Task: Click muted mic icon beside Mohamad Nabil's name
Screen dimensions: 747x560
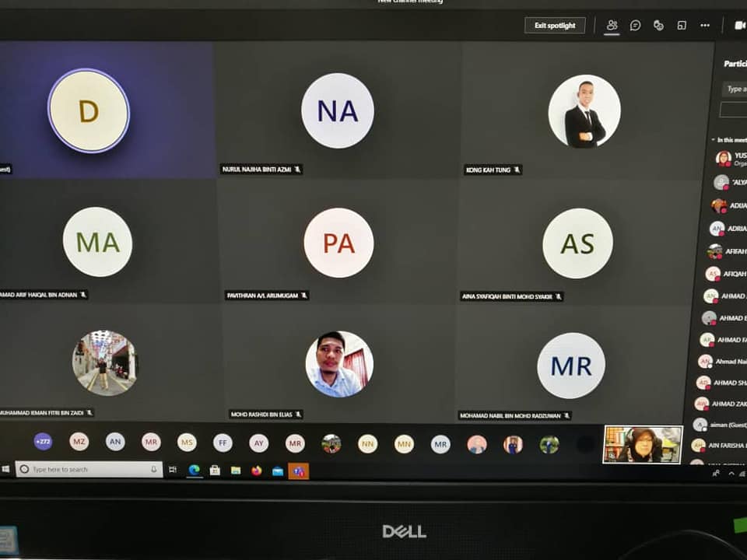Action: pos(566,415)
